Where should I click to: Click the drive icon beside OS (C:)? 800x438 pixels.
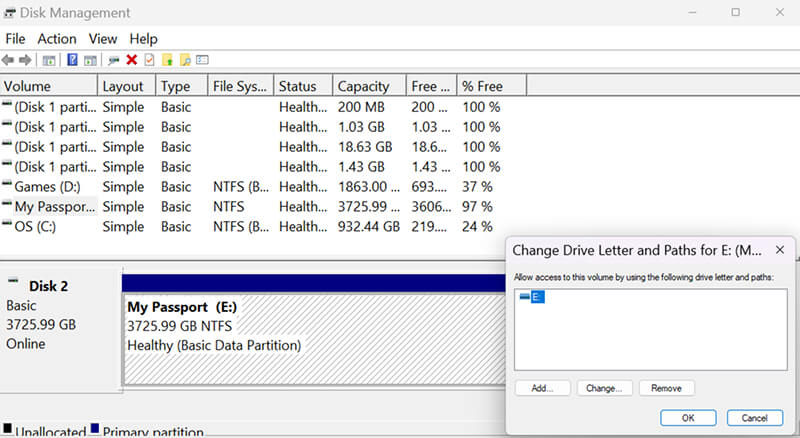coord(7,223)
